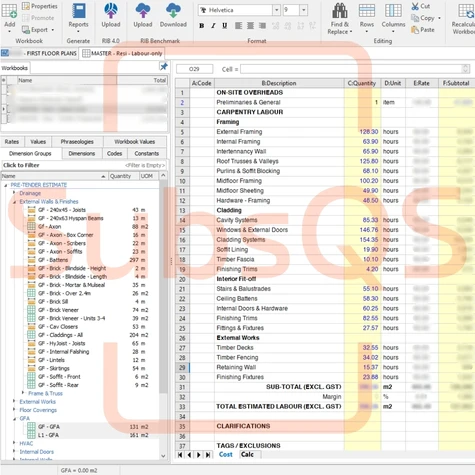This screenshot has width=475, height=475.
Task: Expand the Frame & Truss group
Action: click(x=23, y=393)
